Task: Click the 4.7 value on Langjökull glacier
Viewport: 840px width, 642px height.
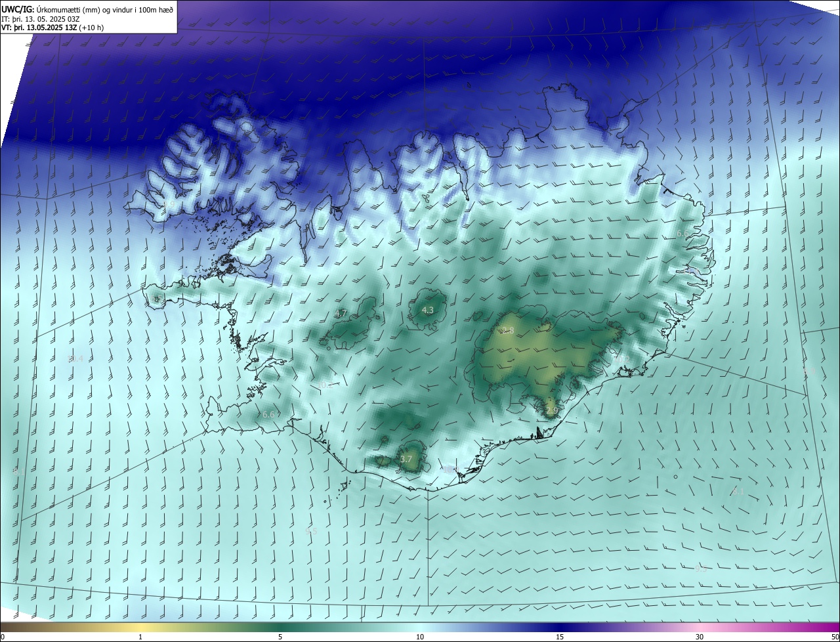Action: [341, 313]
